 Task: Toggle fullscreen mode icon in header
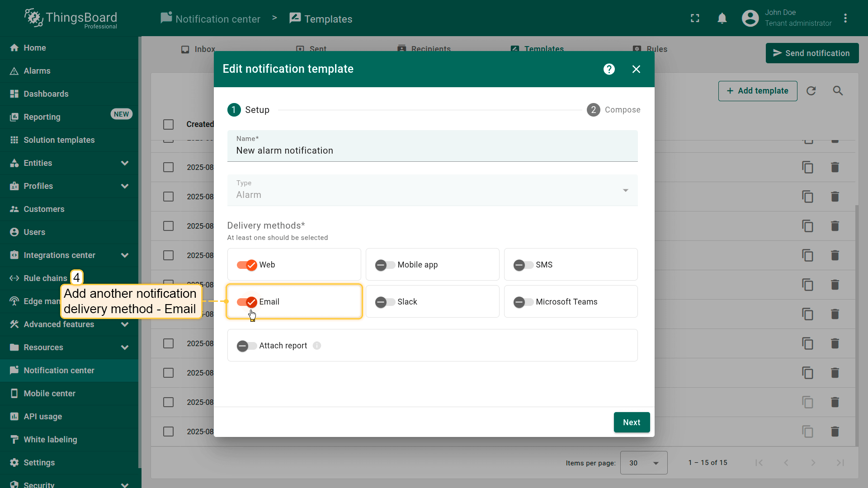[695, 19]
